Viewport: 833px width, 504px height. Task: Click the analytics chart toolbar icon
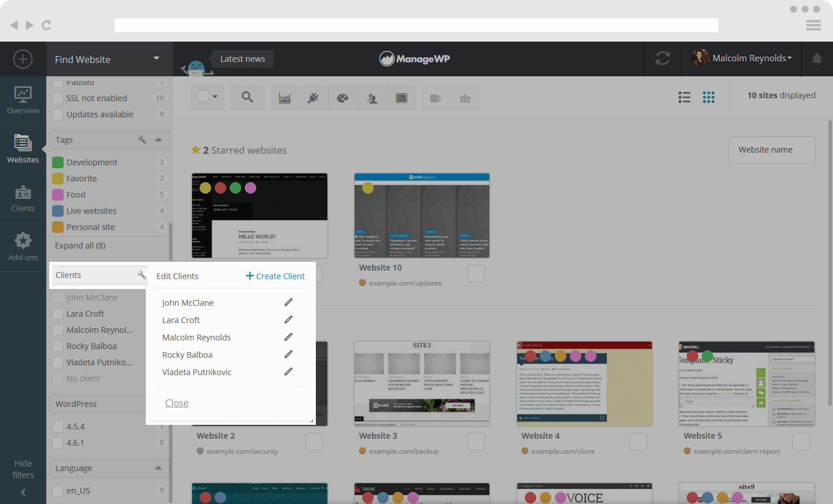point(285,98)
